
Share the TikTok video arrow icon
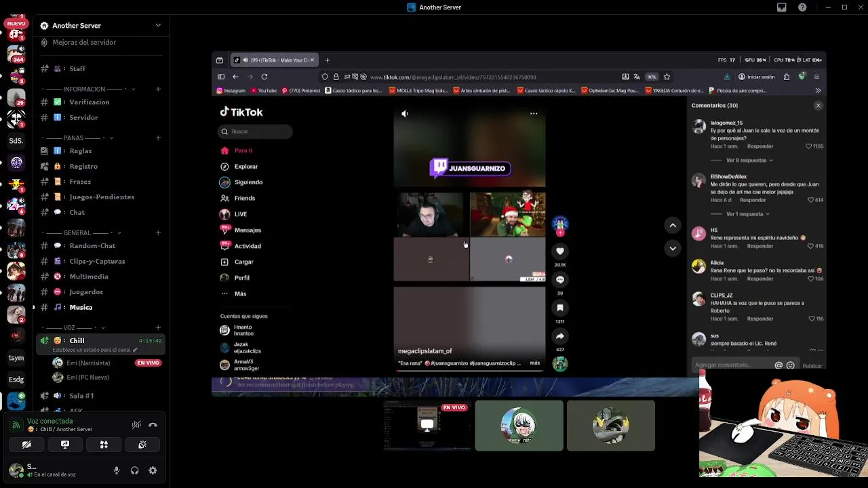tap(560, 336)
